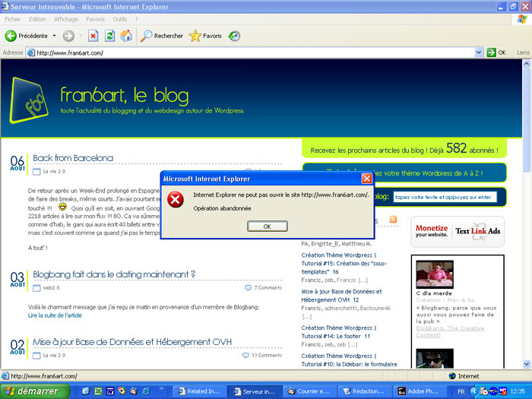Stop loading with the red X icon
532x399 pixels.
[x=93, y=36]
